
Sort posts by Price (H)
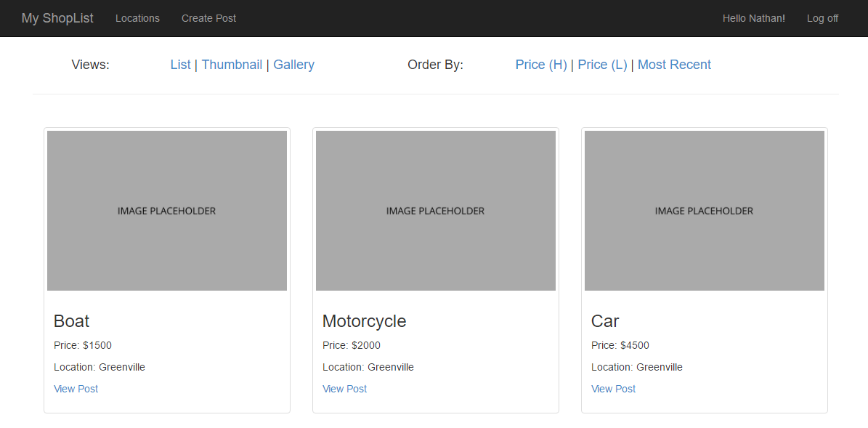tap(540, 65)
